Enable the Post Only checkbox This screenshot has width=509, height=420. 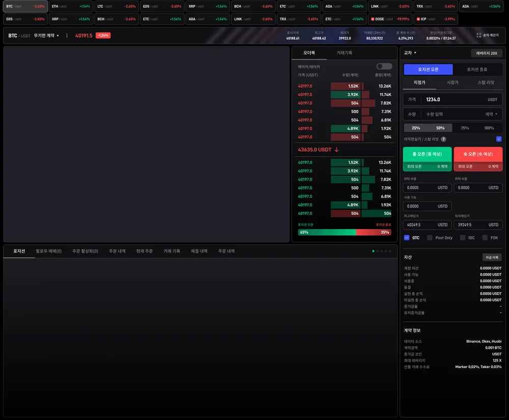tap(430, 238)
